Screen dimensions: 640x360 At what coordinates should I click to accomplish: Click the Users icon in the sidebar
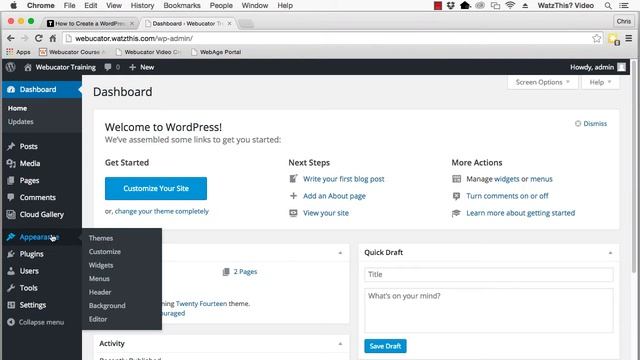click(11, 271)
